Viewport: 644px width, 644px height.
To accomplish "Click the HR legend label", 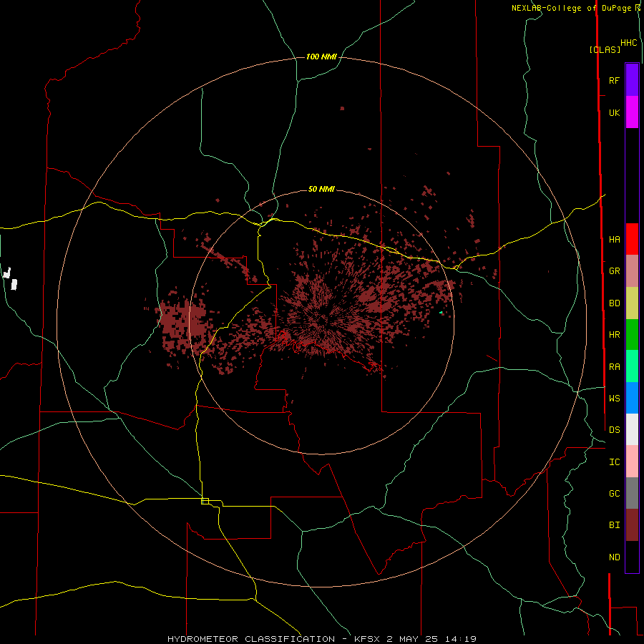I will 614,335.
